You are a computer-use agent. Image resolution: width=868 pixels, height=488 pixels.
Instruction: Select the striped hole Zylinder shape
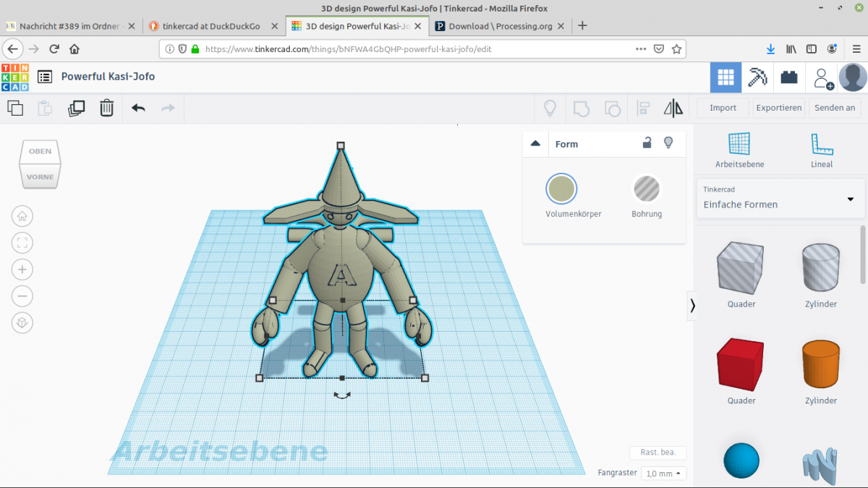[821, 267]
